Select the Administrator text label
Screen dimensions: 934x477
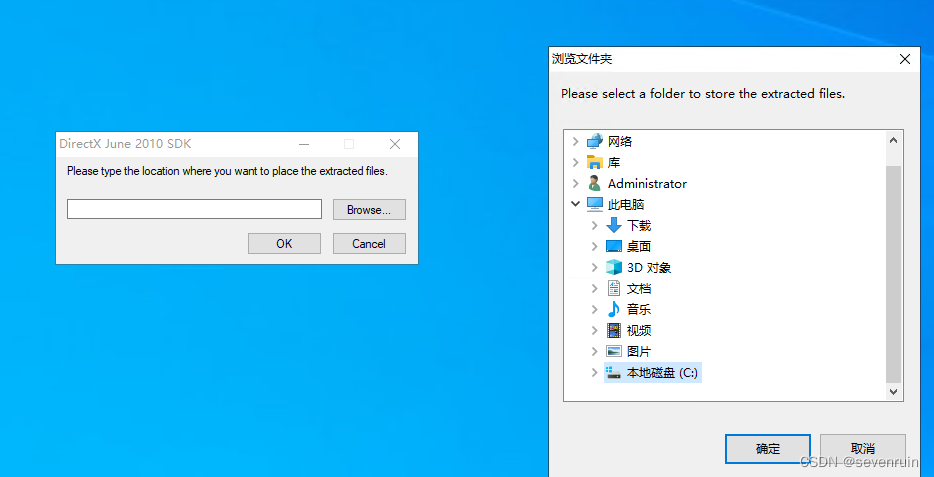(x=647, y=183)
